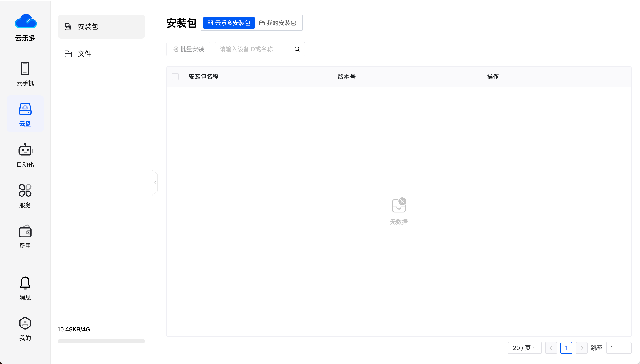This screenshot has width=640, height=364.
Task: Click the 跳至 page jump input
Action: [x=619, y=348]
